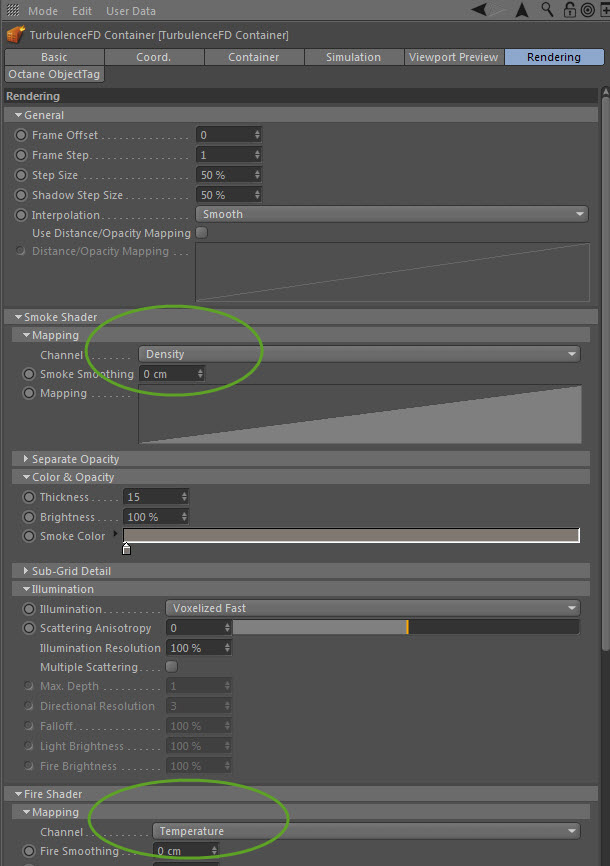The height and width of the screenshot is (866, 610).
Task: Toggle Step Size animation dot
Action: pos(21,175)
